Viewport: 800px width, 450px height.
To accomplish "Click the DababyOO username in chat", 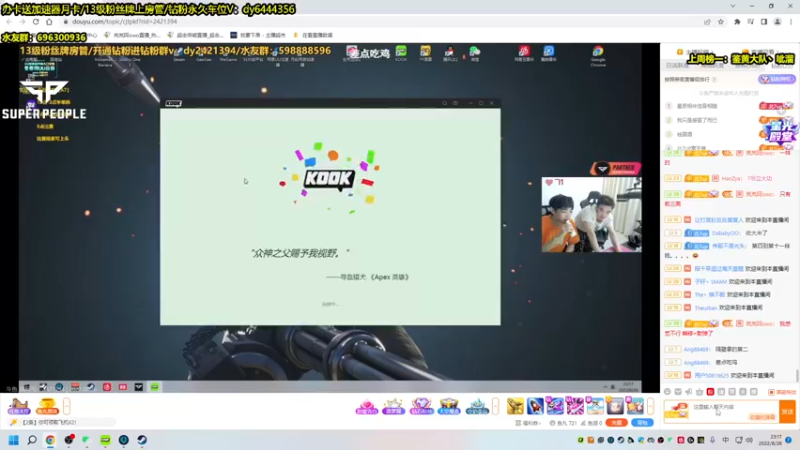I will (726, 233).
